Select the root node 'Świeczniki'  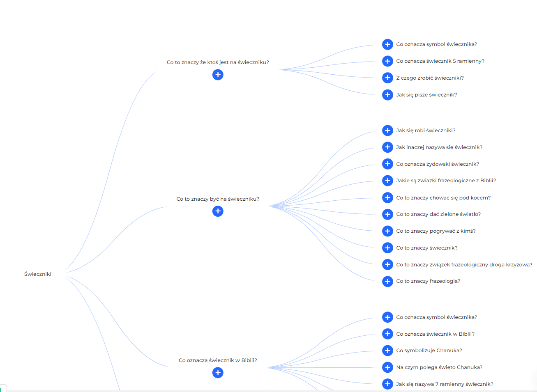38,274
